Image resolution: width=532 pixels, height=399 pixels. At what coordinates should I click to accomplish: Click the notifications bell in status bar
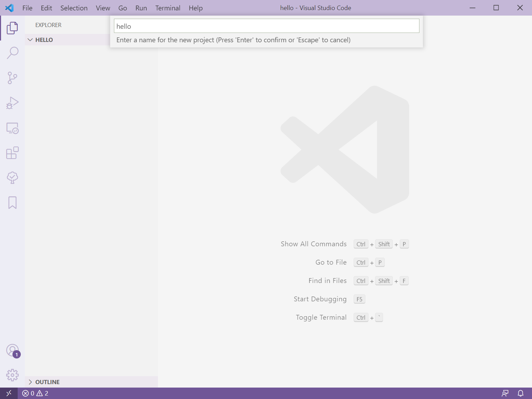point(521,393)
